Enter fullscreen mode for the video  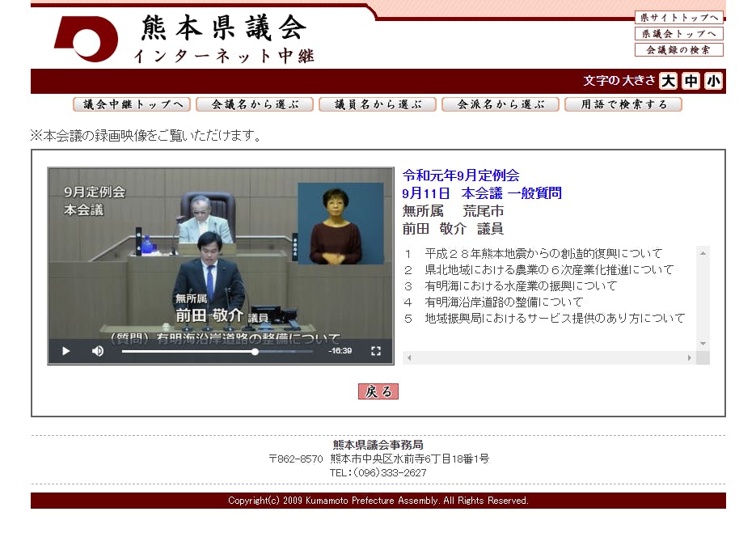pos(375,351)
